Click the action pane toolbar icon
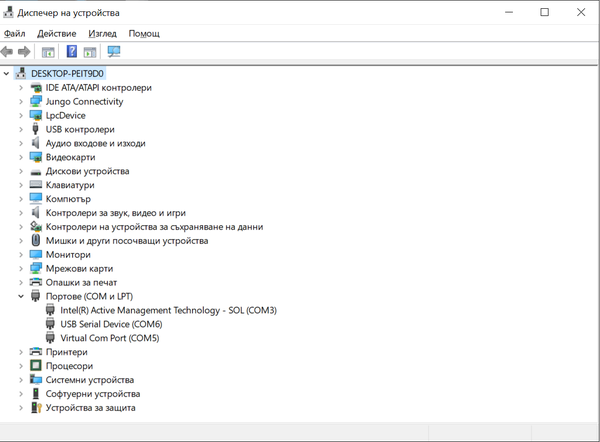The image size is (600, 442). click(x=90, y=52)
